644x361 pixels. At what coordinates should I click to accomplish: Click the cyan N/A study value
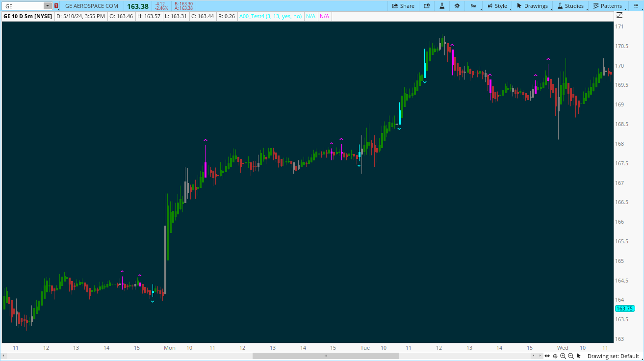click(311, 16)
